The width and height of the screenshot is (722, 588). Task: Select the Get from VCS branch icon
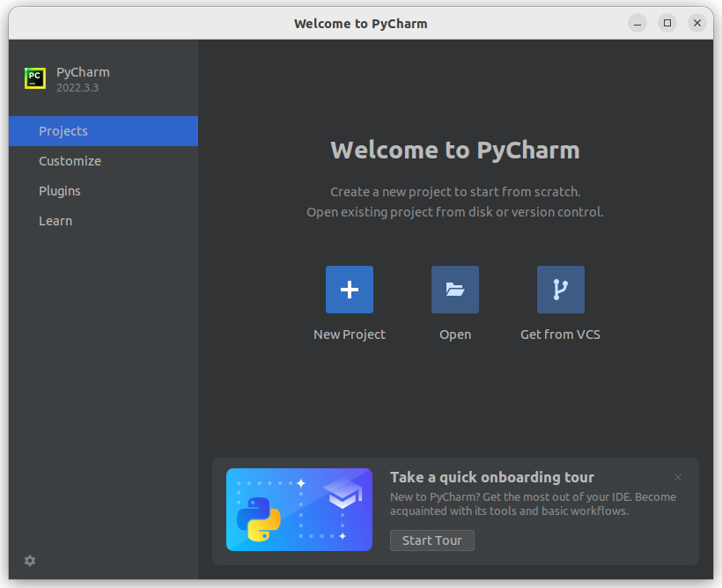coord(560,289)
